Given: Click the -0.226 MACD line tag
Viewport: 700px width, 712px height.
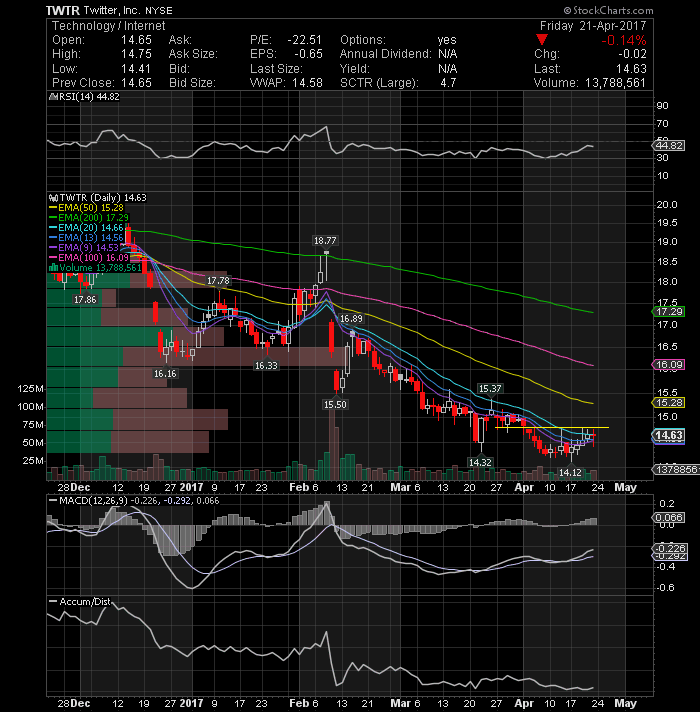Looking at the screenshot, I should (x=669, y=548).
